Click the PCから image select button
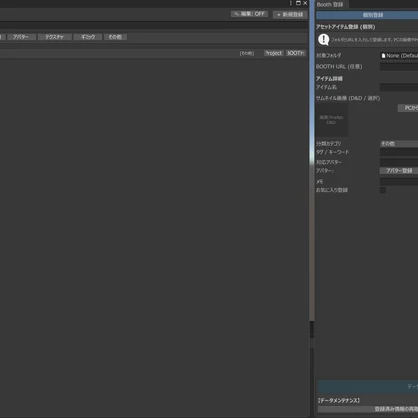This screenshot has width=418, height=418. 408,108
